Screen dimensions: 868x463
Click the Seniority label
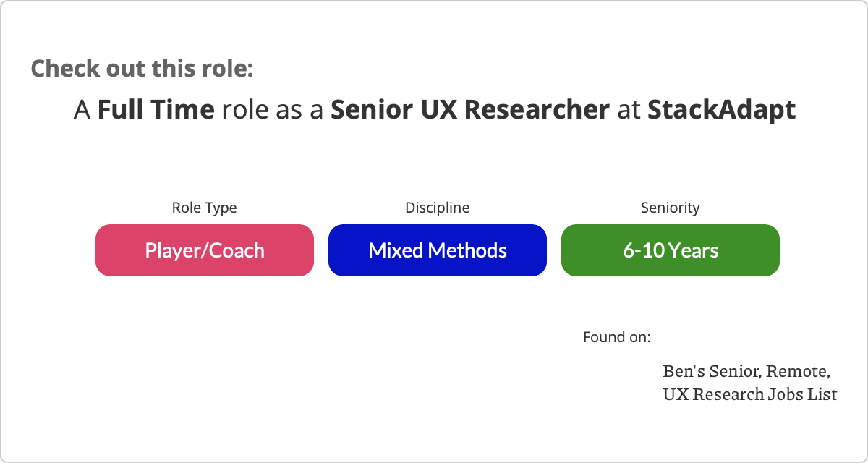(x=671, y=208)
